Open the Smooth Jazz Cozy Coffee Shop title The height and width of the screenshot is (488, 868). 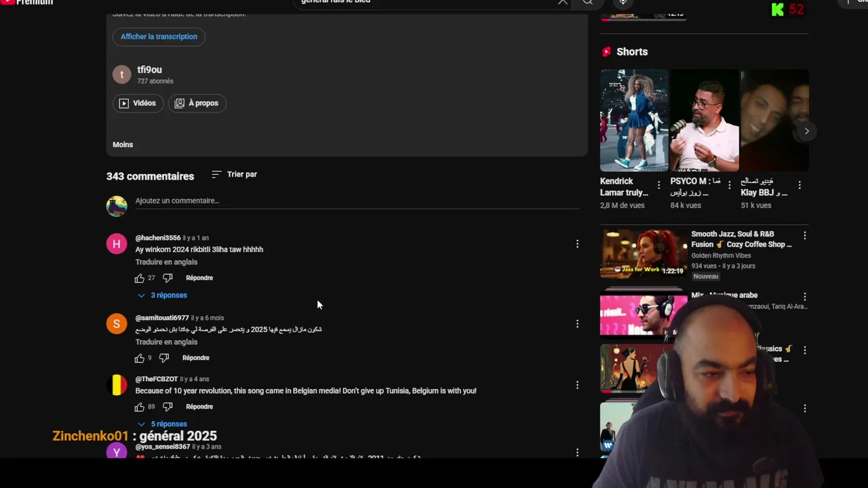point(741,239)
